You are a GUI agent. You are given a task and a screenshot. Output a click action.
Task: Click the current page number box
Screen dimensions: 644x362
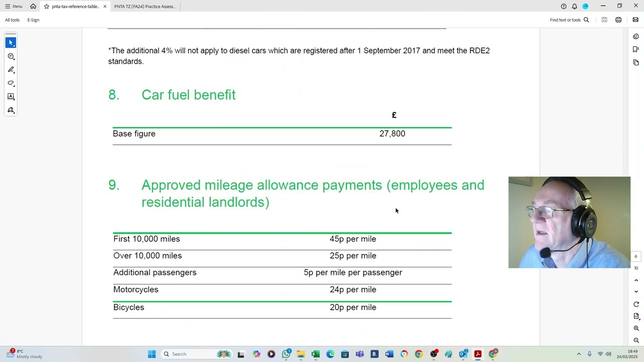[x=635, y=256]
